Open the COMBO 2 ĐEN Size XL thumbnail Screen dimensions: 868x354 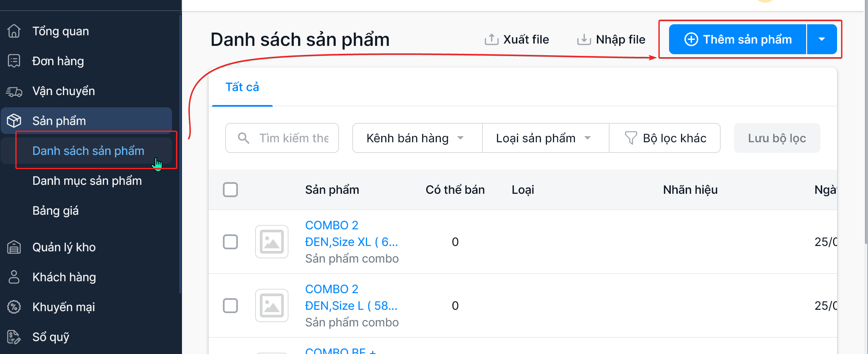coord(271,242)
